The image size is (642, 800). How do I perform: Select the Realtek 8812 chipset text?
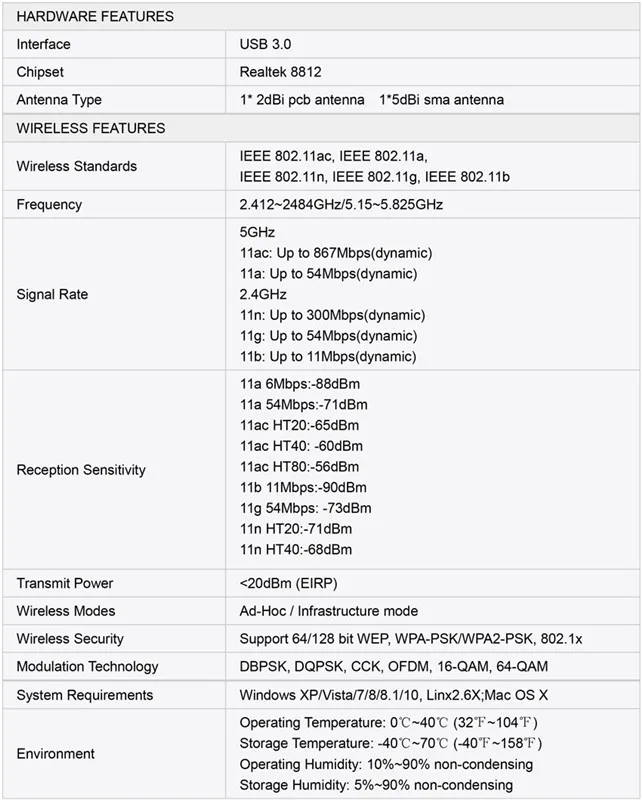click(281, 72)
